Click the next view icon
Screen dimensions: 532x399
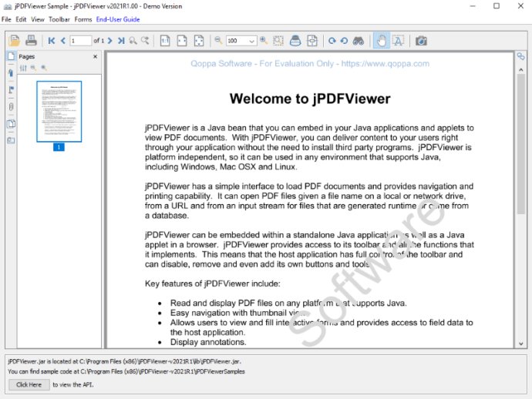pos(145,41)
